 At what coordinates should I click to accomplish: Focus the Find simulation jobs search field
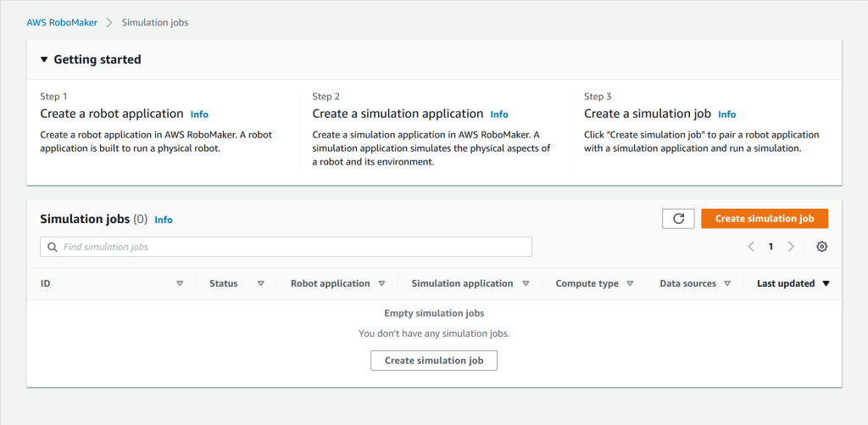pyautogui.click(x=292, y=247)
